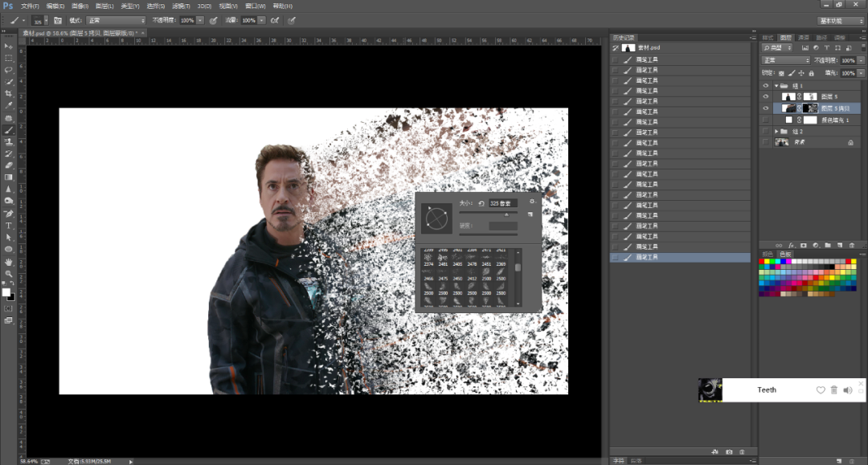This screenshot has height=465, width=868.
Task: Select the Brush tool in the toolbox
Action: click(x=8, y=130)
